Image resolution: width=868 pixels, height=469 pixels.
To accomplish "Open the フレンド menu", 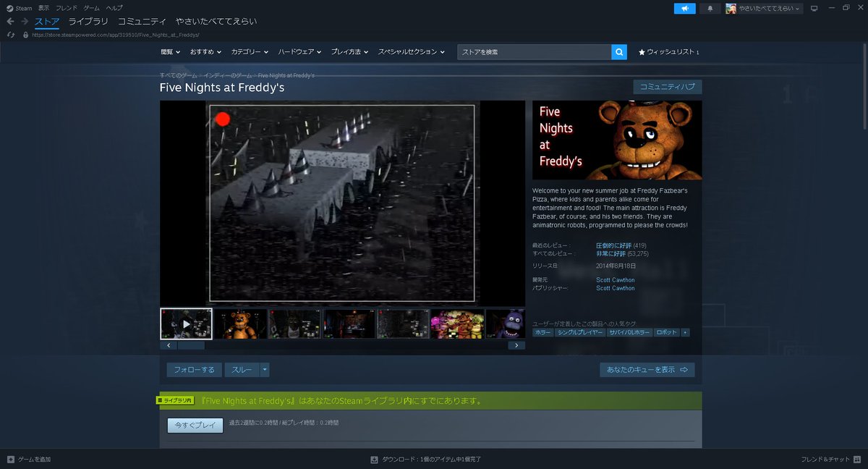I will [67, 7].
